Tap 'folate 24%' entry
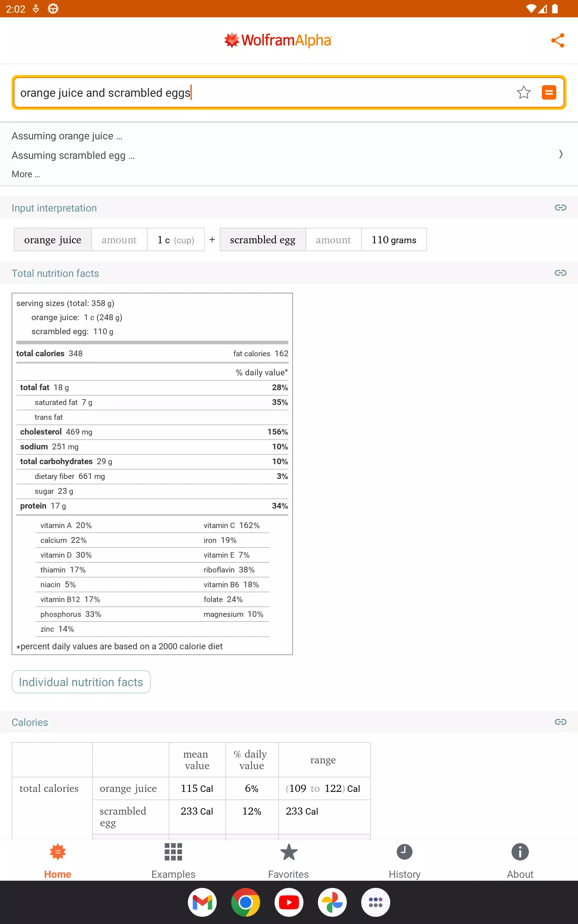Image resolution: width=578 pixels, height=924 pixels. click(x=223, y=600)
